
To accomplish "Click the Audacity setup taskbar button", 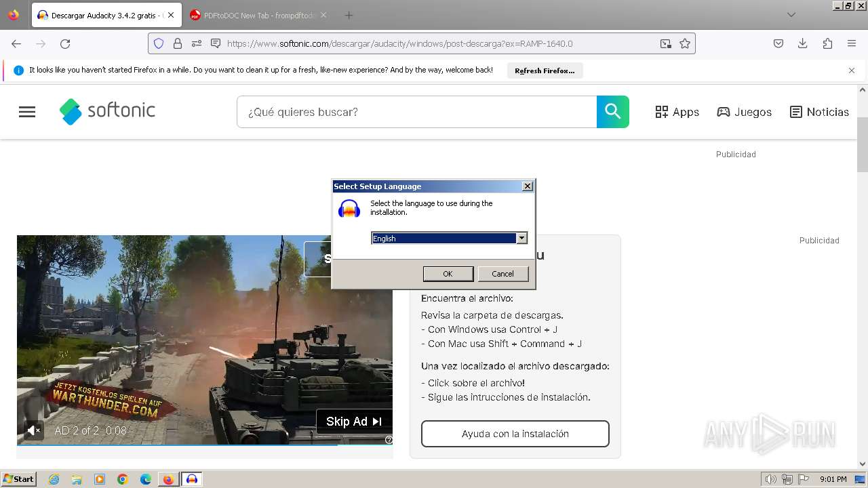I will coord(192,479).
